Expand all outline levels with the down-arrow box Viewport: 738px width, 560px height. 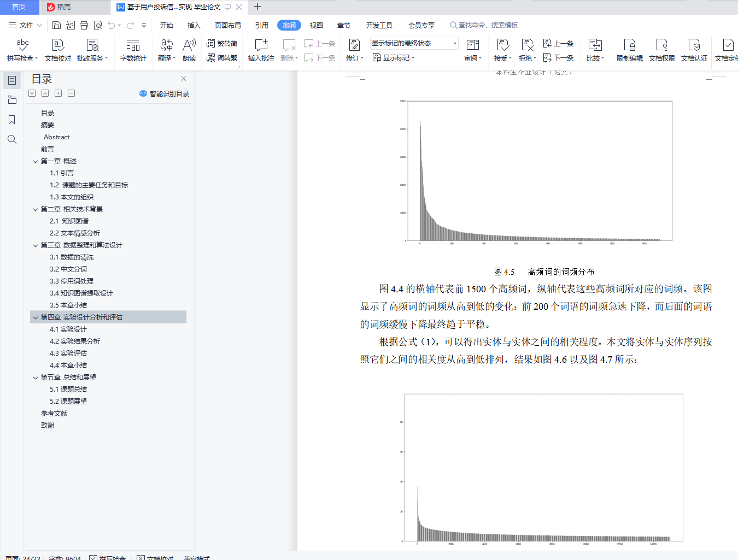pos(32,93)
